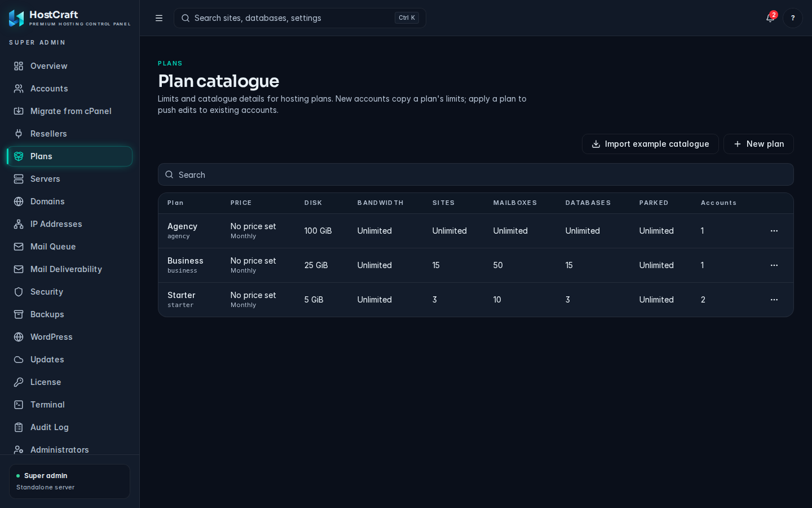Click the Domains globe icon

coord(19,202)
